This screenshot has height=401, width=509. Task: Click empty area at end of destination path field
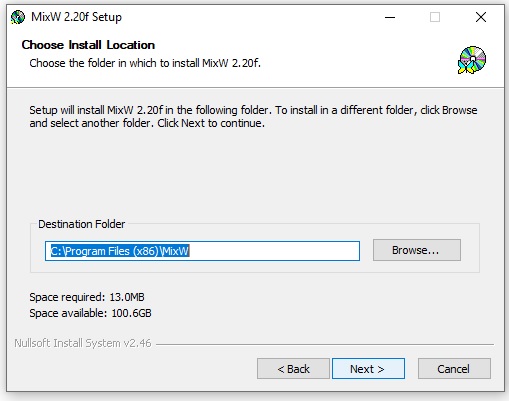click(x=274, y=251)
